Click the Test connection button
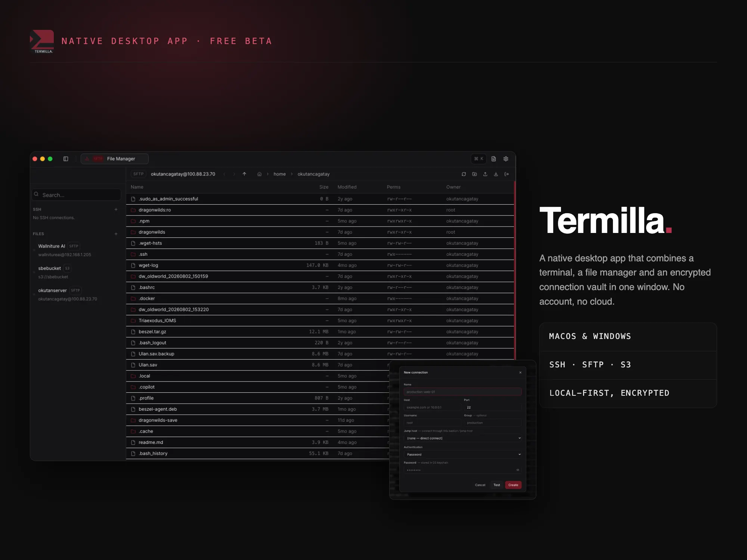747x560 pixels. [497, 485]
